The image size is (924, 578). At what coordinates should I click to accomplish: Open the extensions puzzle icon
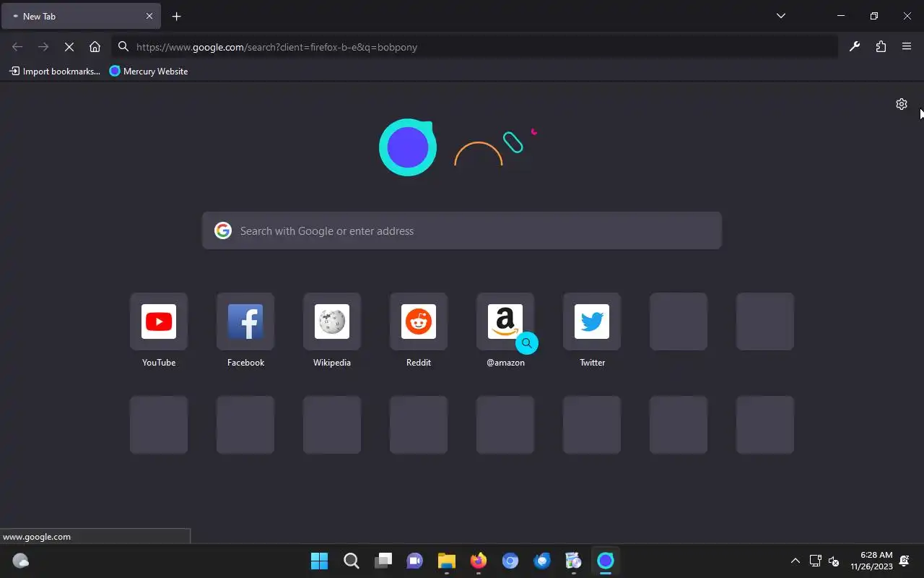coord(881,47)
